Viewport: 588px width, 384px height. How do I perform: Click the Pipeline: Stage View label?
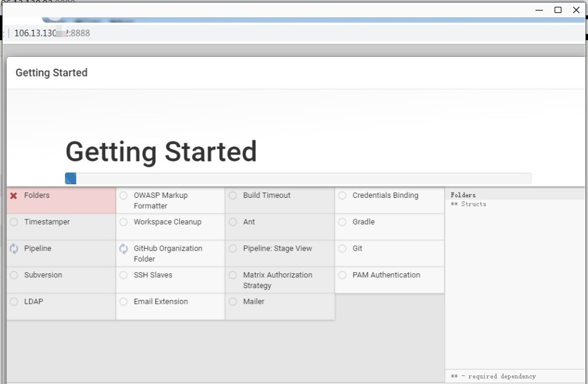coord(277,249)
